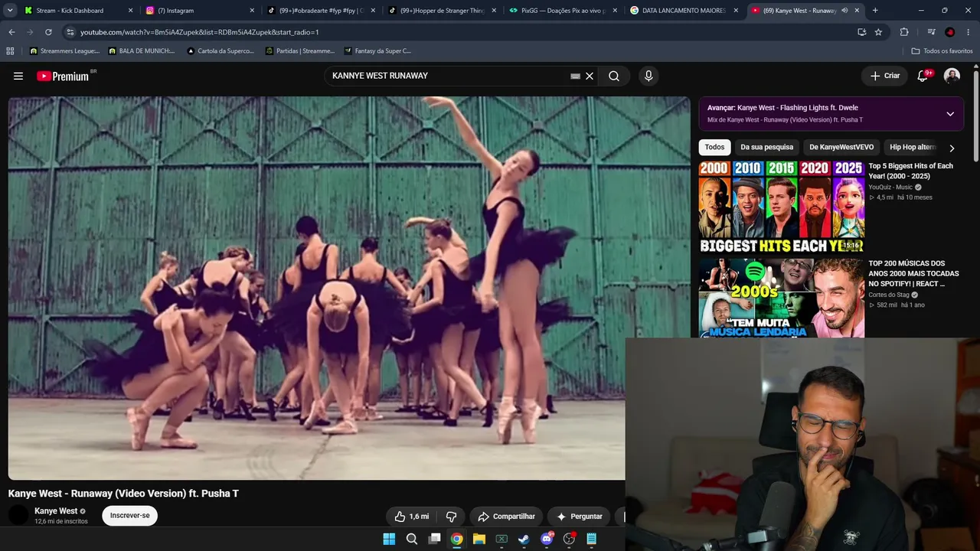Open the Kanye West channel name link
This screenshot has width=980, height=551.
tap(56, 511)
